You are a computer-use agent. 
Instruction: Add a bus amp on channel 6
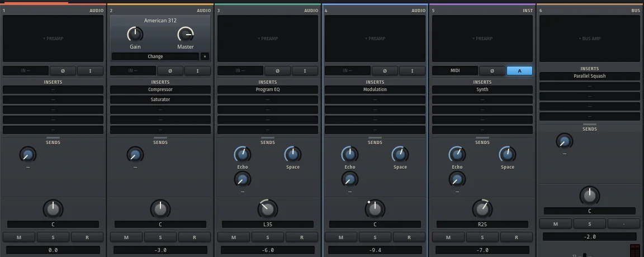(590, 39)
